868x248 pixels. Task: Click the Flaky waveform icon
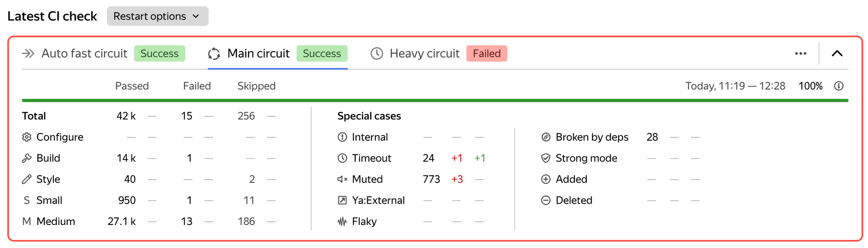342,222
